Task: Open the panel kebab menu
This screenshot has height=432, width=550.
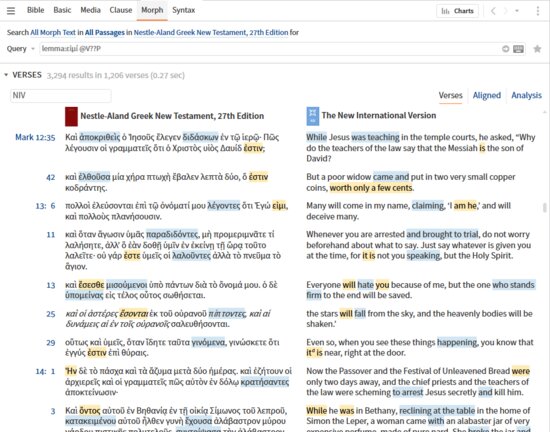Action: tap(538, 11)
